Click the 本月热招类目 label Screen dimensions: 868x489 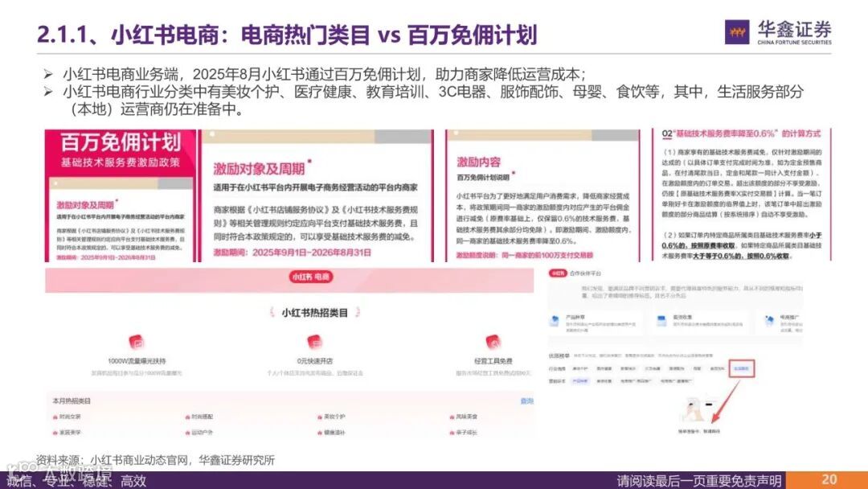tap(72, 401)
